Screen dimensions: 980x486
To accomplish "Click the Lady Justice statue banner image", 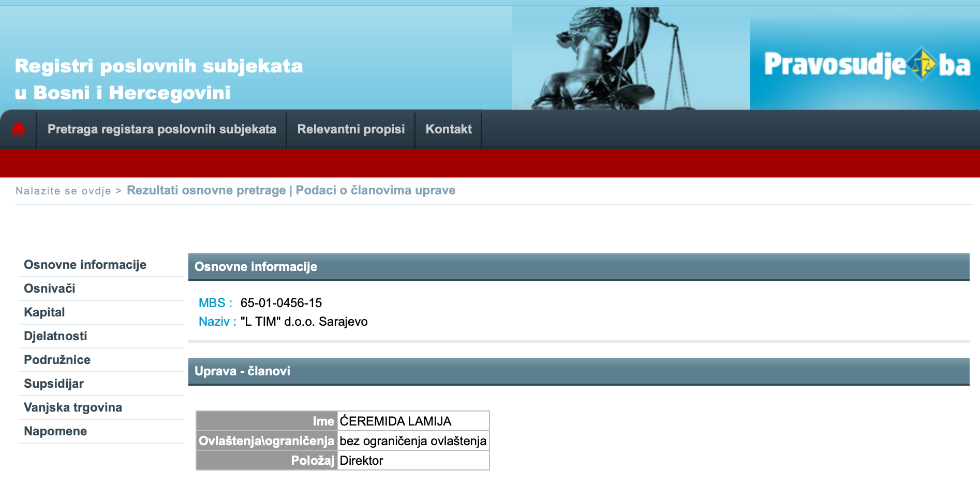I will pos(630,58).
